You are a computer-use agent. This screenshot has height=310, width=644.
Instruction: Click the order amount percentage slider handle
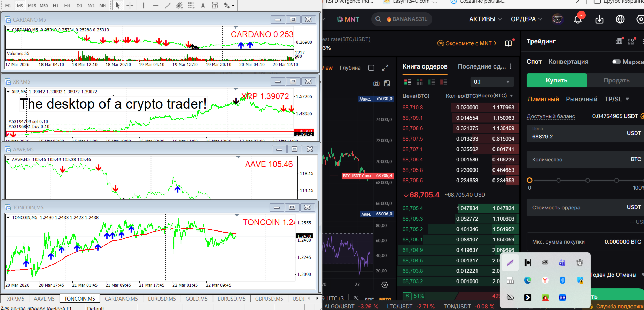(529, 180)
